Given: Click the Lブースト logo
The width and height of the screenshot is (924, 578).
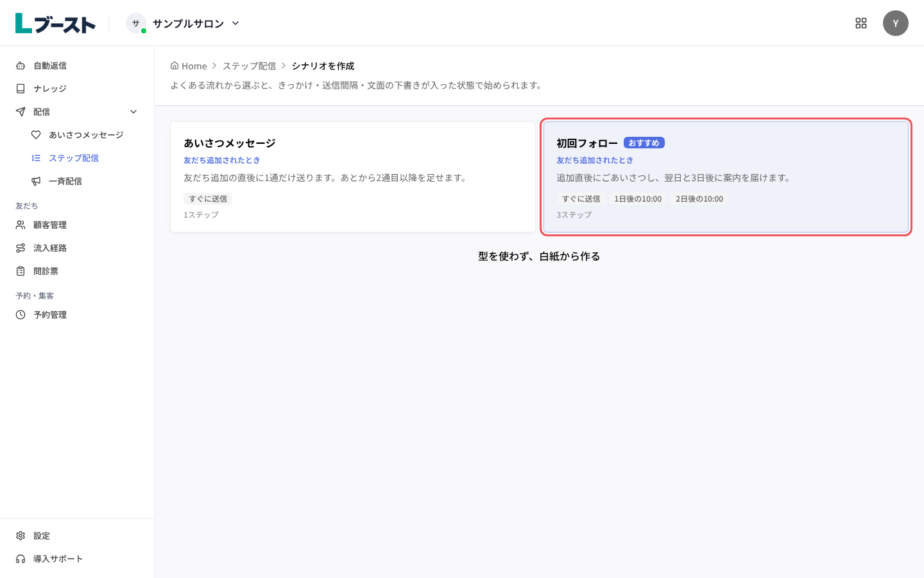Looking at the screenshot, I should pyautogui.click(x=55, y=23).
